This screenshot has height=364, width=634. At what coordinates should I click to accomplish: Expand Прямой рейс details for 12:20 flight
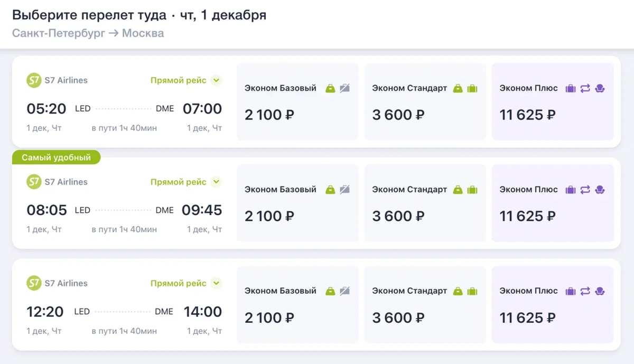(216, 284)
